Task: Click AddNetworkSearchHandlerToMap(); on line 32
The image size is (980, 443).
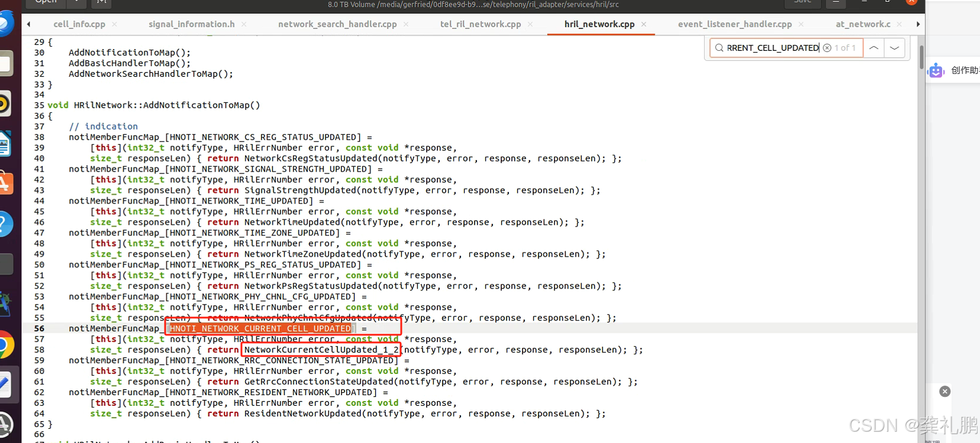Action: [151, 74]
